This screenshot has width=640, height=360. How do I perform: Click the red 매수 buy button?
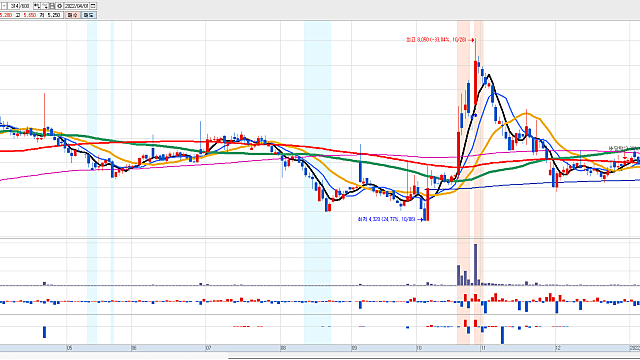point(73,15)
